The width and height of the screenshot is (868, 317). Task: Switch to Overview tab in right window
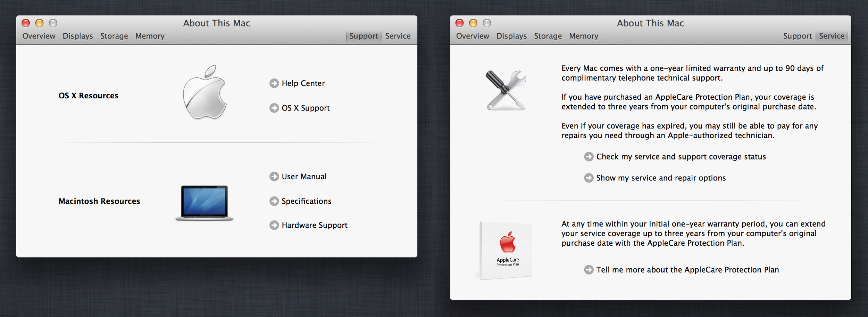click(473, 36)
